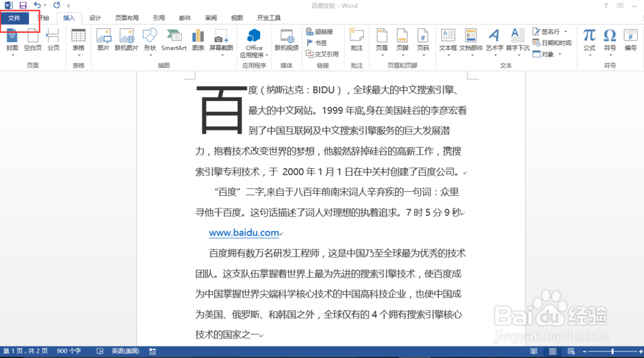Insert a blank page with 空白页

pos(33,41)
